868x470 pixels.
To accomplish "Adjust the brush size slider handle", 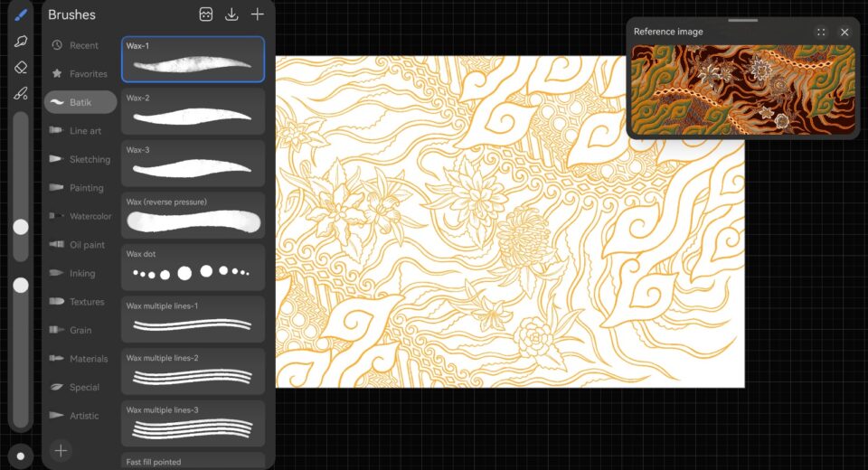I will click(20, 227).
